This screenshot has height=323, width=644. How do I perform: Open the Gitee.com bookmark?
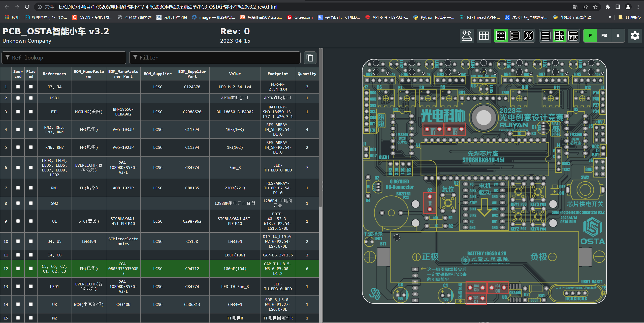point(300,17)
